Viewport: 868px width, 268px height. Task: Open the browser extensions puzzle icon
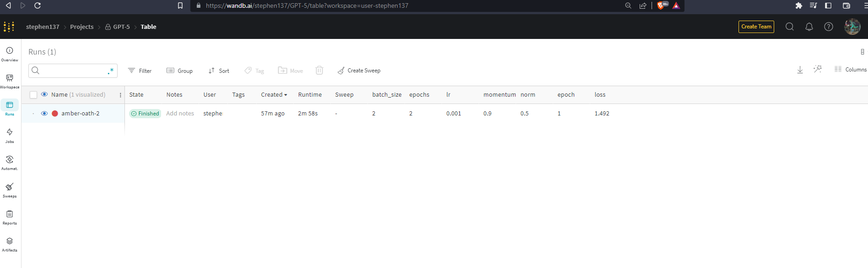click(x=799, y=5)
